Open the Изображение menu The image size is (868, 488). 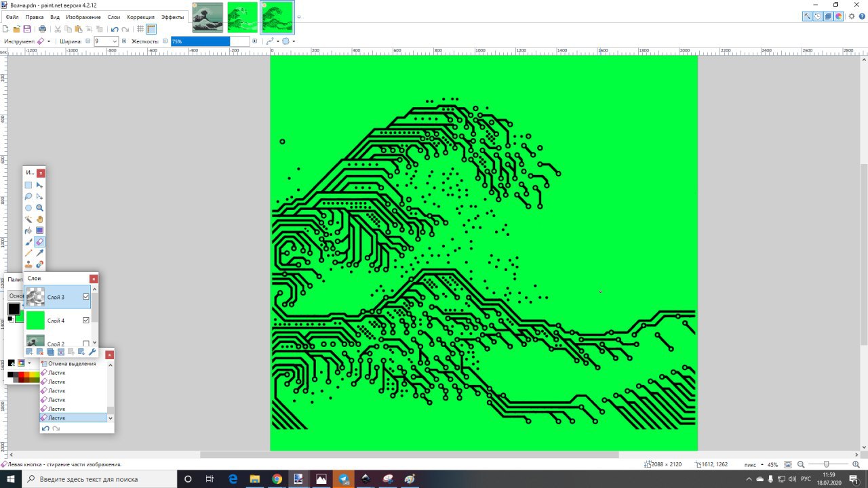(83, 17)
